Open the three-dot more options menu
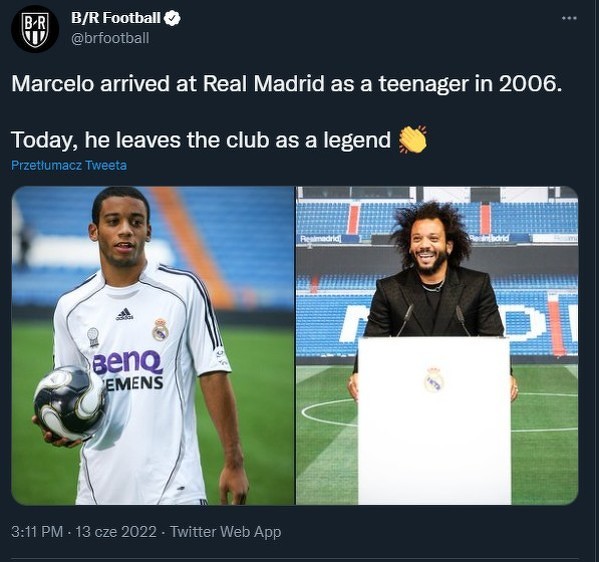Image resolution: width=599 pixels, height=562 pixels. coord(569,18)
